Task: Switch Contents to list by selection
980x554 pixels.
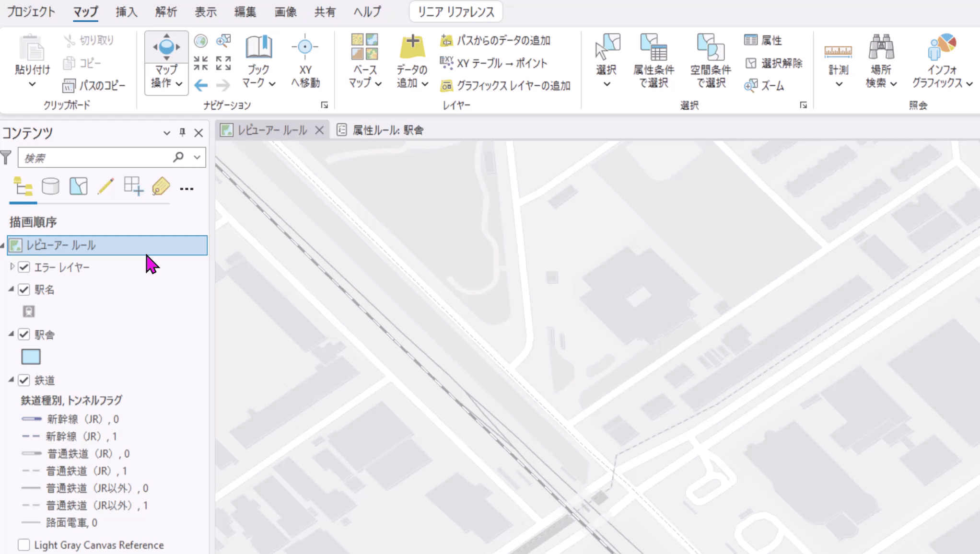Action: click(x=78, y=187)
